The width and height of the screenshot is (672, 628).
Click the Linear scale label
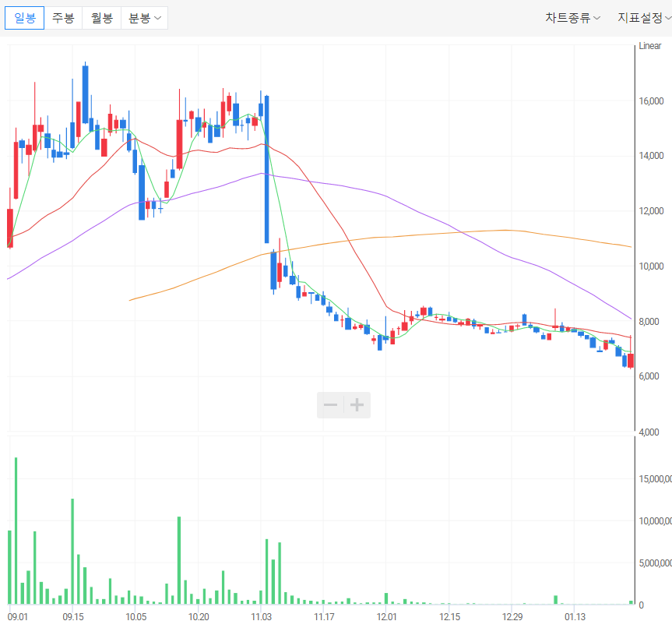[x=649, y=46]
